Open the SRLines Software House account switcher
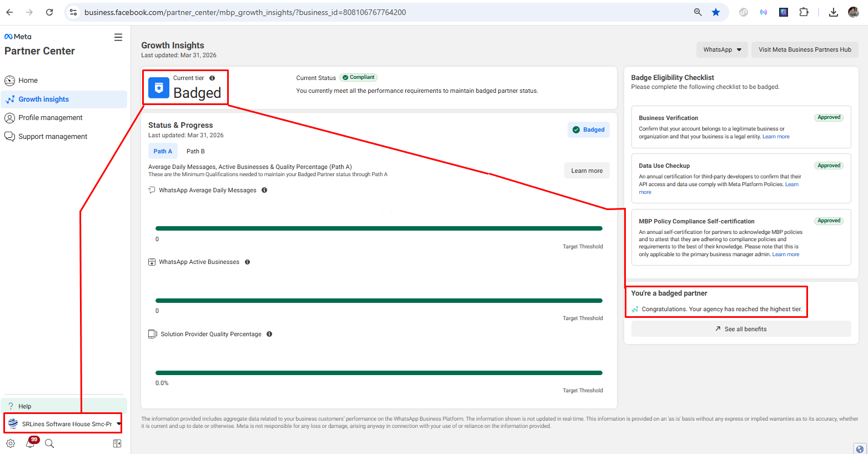Image resolution: width=868 pixels, height=454 pixels. pyautogui.click(x=64, y=424)
